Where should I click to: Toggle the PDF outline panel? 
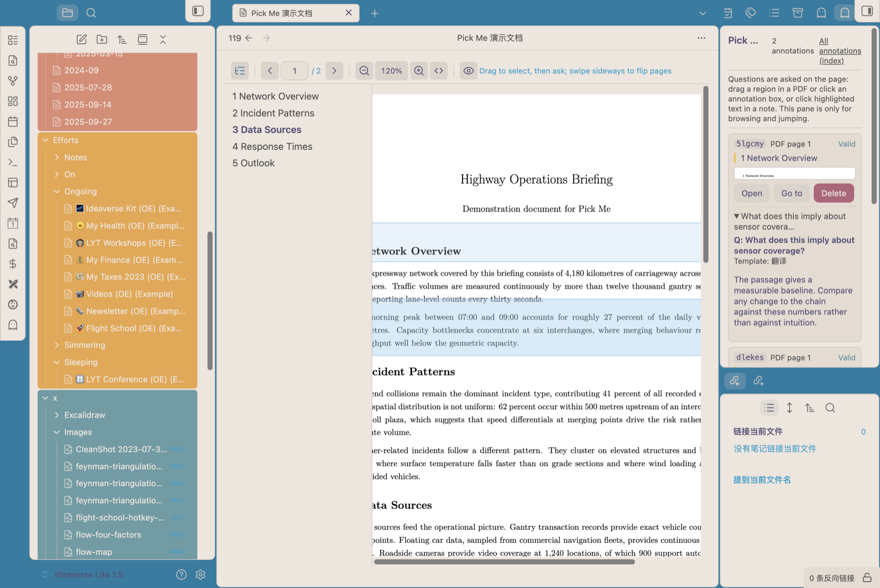240,71
